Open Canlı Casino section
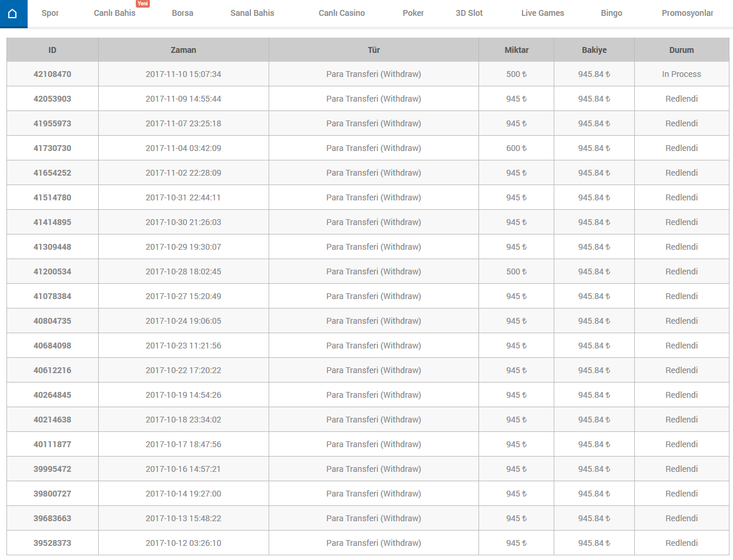This screenshot has width=733, height=560. [x=342, y=13]
